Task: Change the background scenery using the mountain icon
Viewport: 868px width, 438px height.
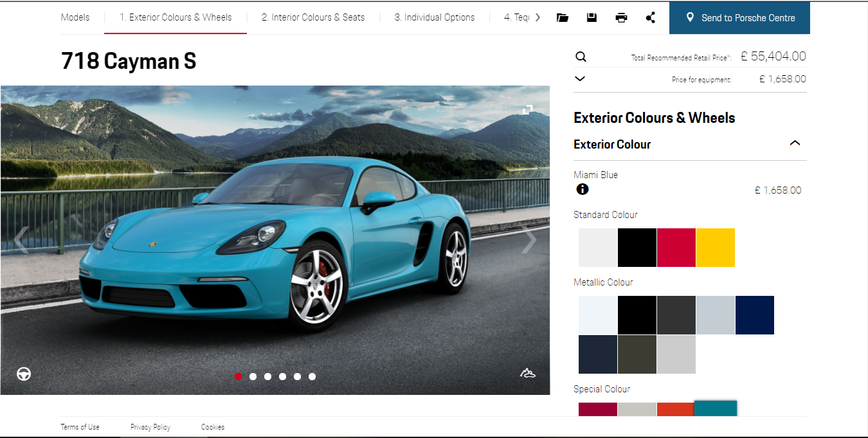Action: (528, 373)
